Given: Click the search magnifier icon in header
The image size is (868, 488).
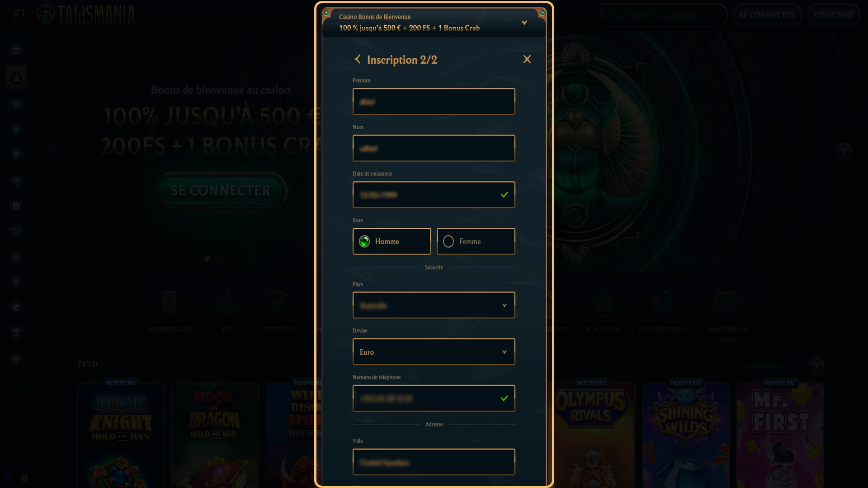Looking at the screenshot, I should pyautogui.click(x=604, y=15).
